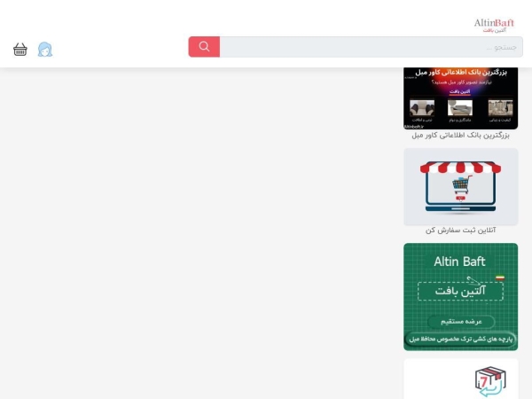Open the user account avatar icon
The image size is (532, 399).
coord(45,50)
